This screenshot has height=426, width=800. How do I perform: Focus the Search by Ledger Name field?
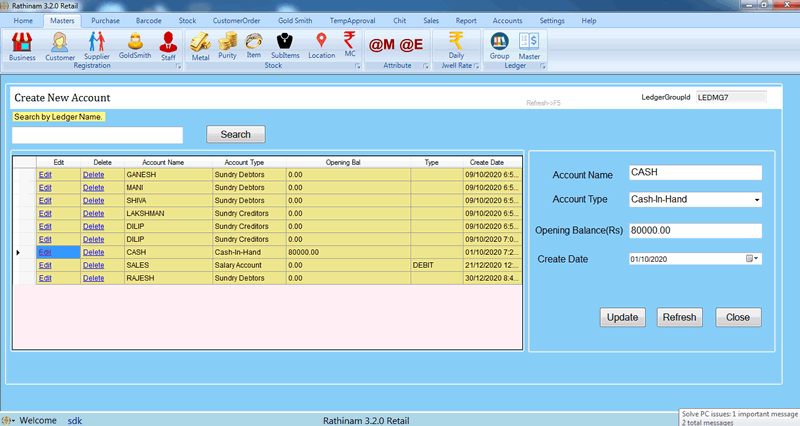coord(97,135)
